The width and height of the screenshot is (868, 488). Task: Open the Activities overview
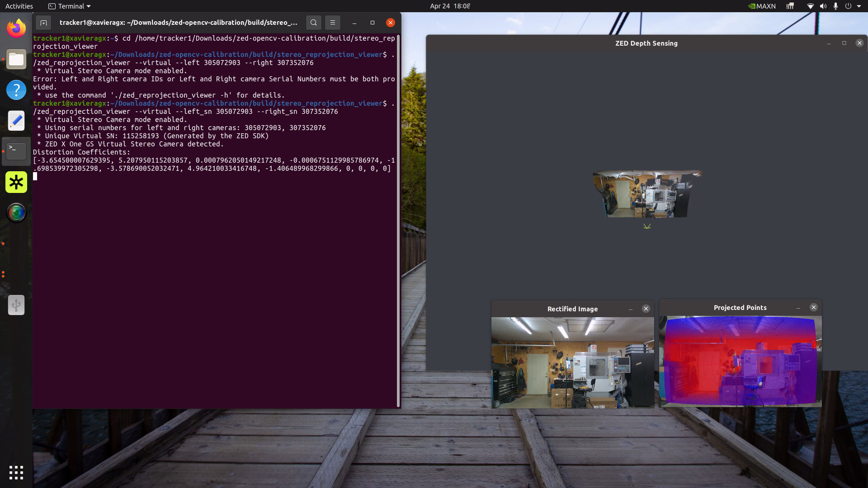tap(19, 6)
